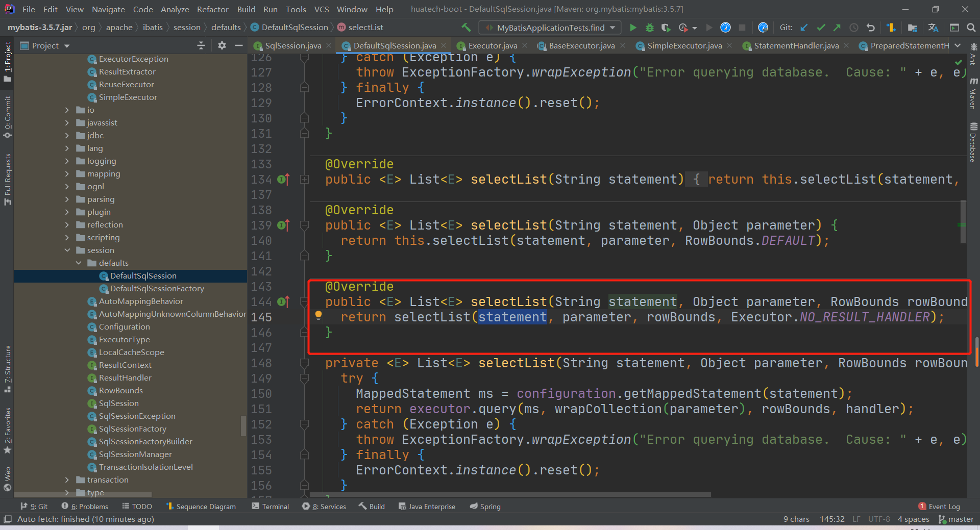Click the Git update project arrow
This screenshot has height=530, width=980.
click(804, 28)
